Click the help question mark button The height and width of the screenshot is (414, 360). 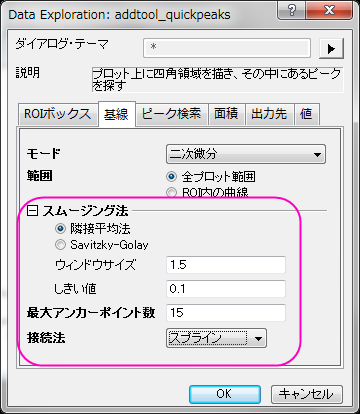(291, 10)
